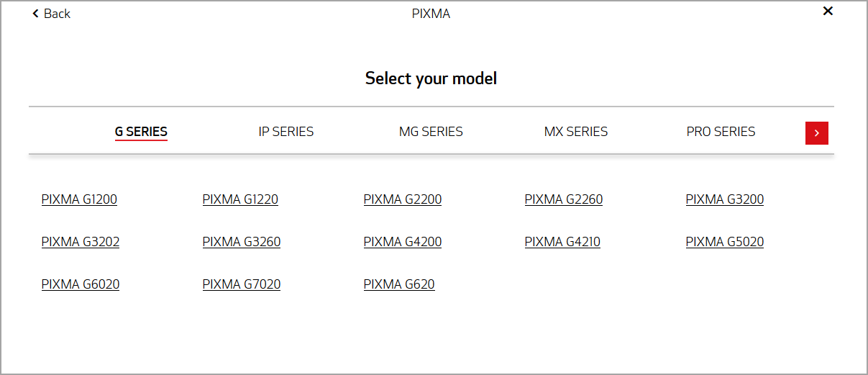Show the PRO SERIES models
Viewport: 868px width, 375px height.
pos(721,132)
